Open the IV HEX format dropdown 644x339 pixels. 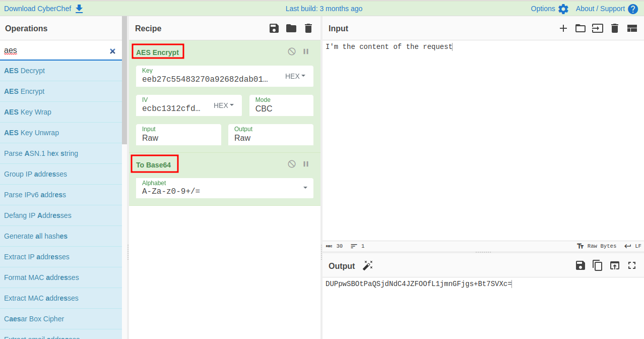click(224, 105)
